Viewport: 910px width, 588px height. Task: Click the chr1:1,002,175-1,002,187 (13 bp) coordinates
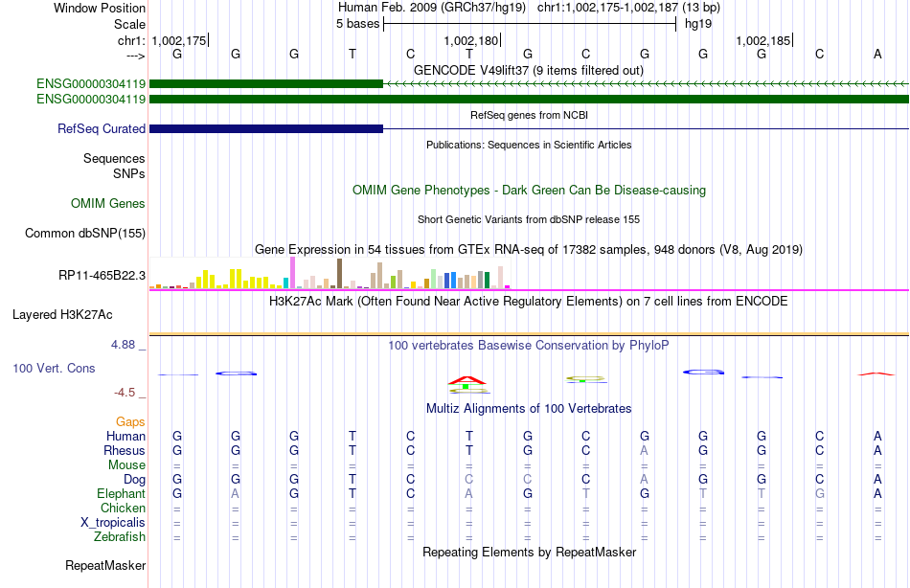(628, 8)
